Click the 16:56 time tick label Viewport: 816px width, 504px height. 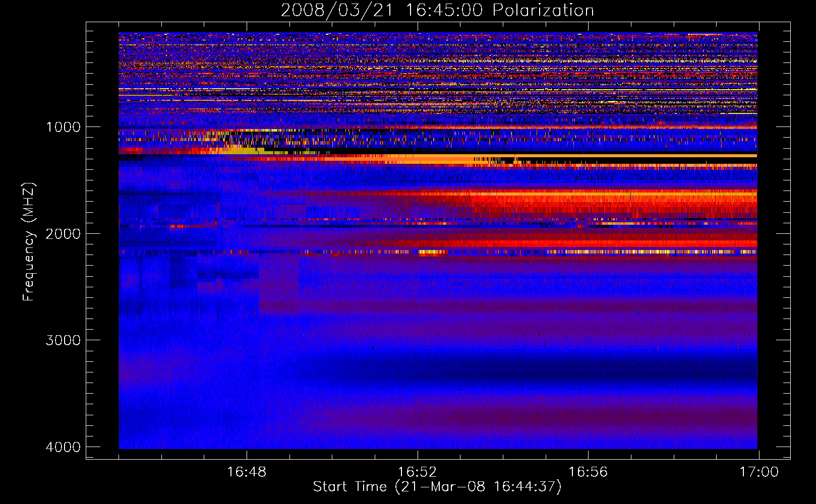tap(588, 472)
